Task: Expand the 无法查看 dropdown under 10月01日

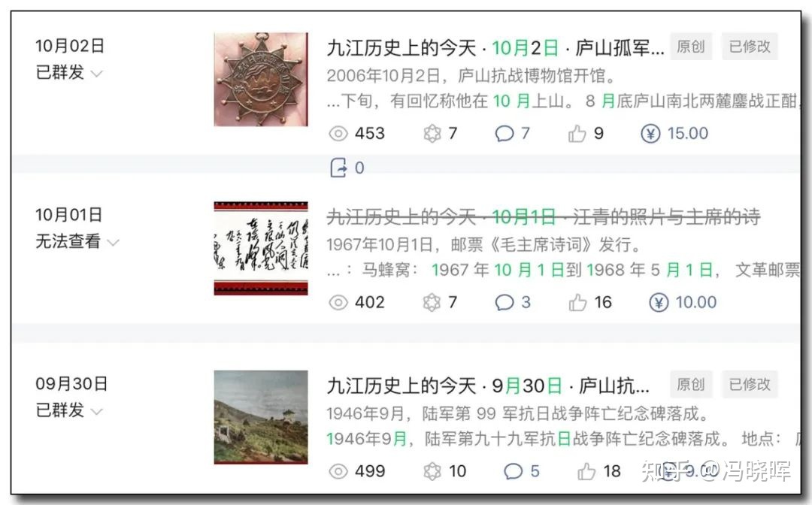Action: (x=113, y=243)
